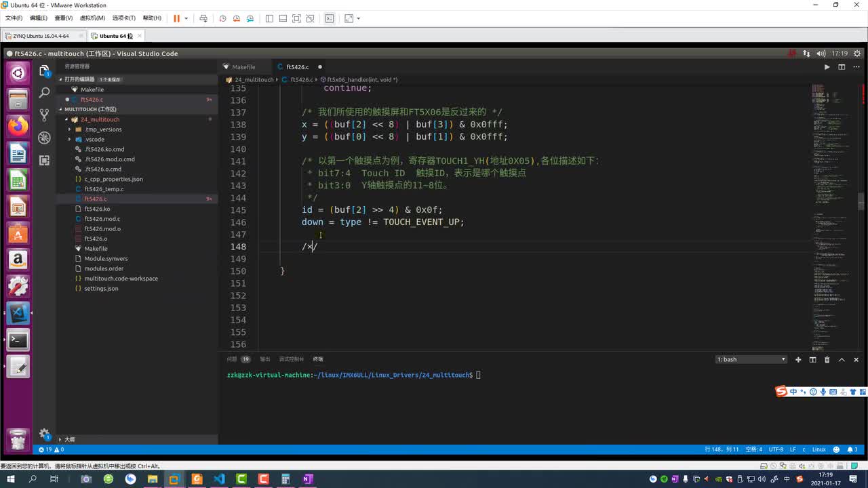Open ft5426_temp.c in explorer
The height and width of the screenshot is (488, 868).
104,189
